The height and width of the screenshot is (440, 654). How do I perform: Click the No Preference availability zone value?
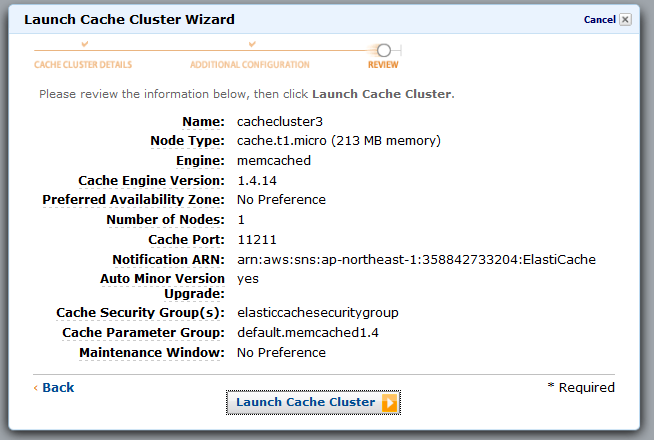coord(281,200)
